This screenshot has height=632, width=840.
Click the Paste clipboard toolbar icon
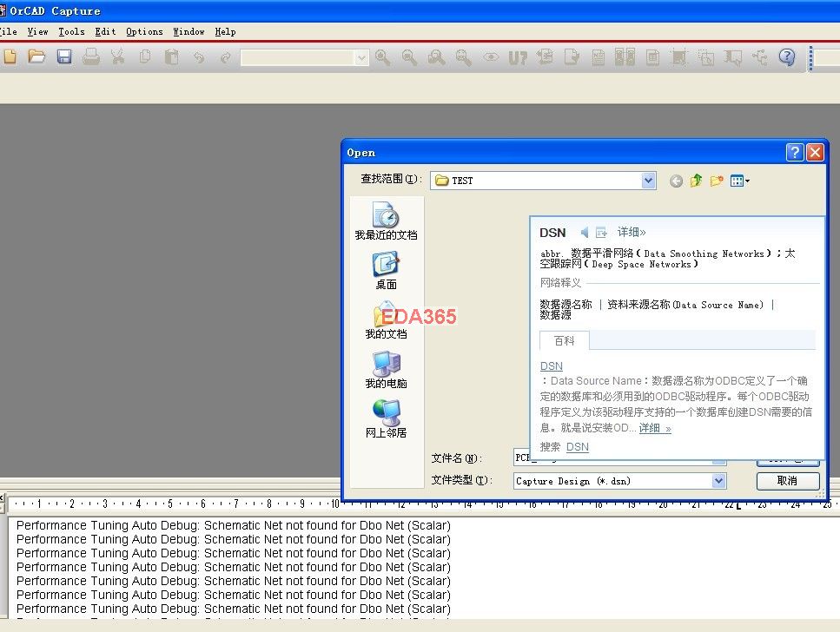171,56
